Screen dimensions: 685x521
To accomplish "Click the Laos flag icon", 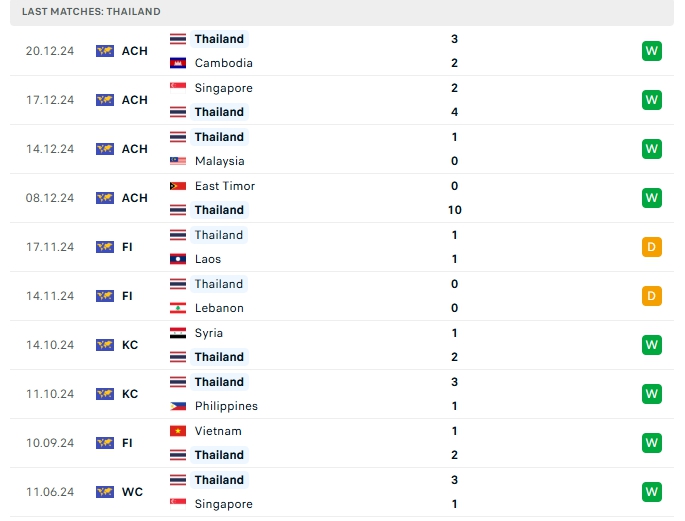I will pos(178,259).
